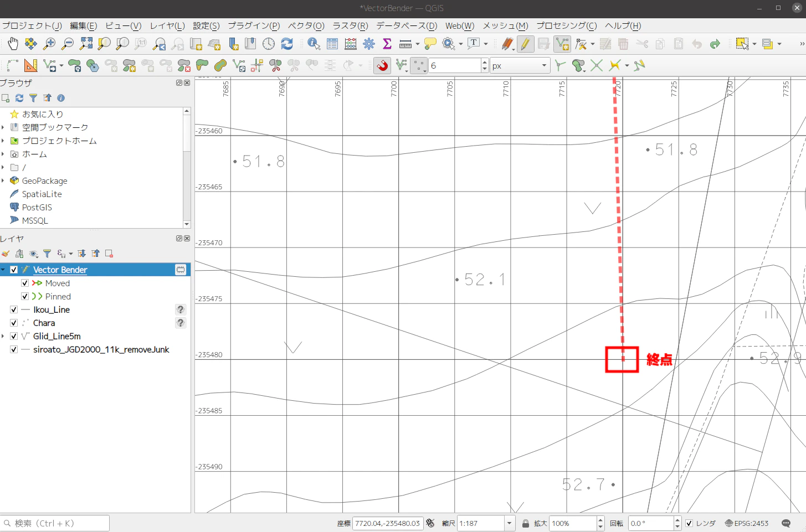Open the ベクタ(O) menu
Screen dimensions: 806x532
pyautogui.click(x=306, y=26)
